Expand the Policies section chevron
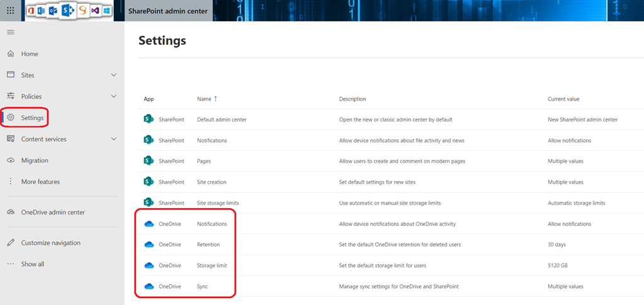The width and height of the screenshot is (644, 305). pyautogui.click(x=114, y=96)
